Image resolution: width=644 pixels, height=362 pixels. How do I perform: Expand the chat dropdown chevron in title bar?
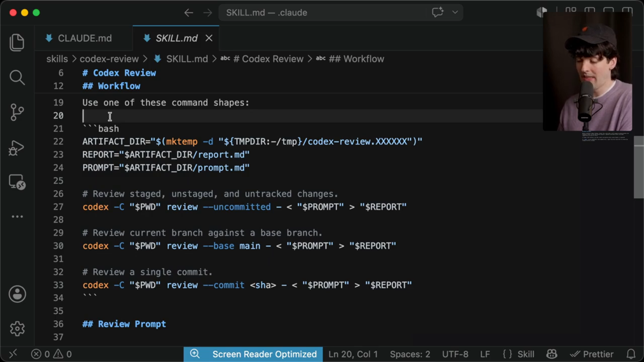(455, 12)
